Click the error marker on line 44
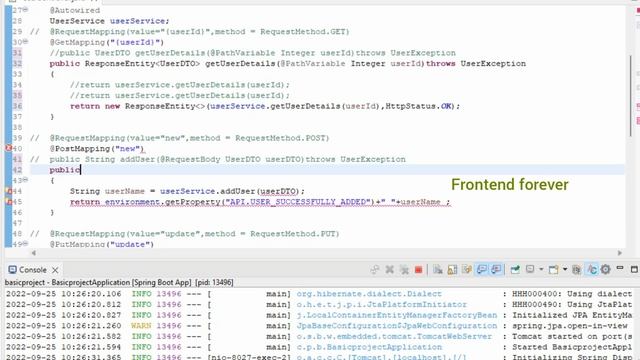 tap(8, 191)
